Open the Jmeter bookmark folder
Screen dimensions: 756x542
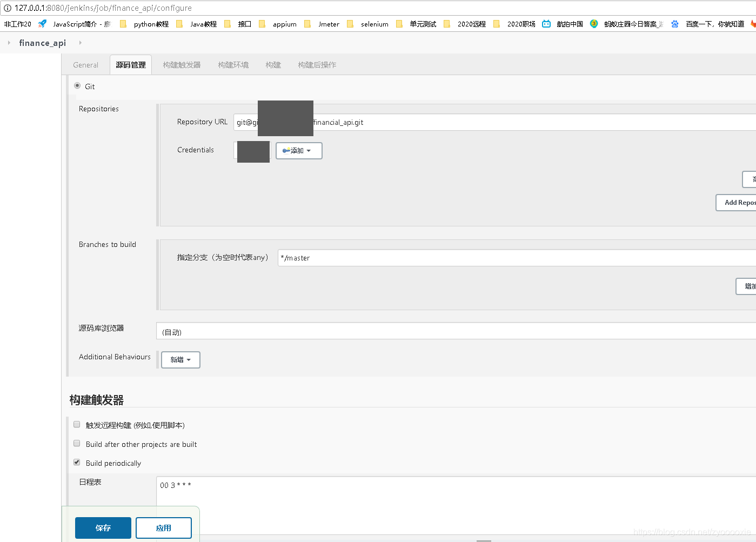(x=322, y=24)
